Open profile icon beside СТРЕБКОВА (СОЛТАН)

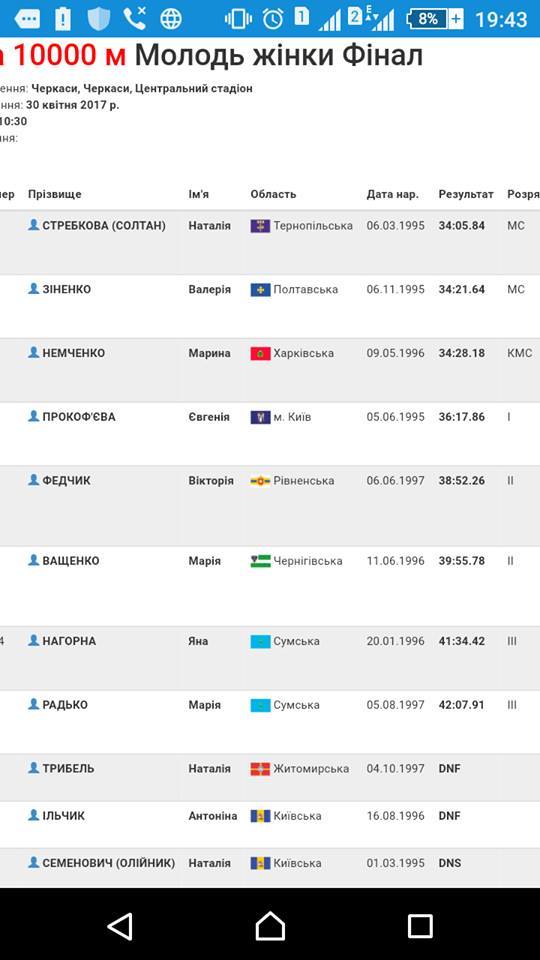click(34, 225)
